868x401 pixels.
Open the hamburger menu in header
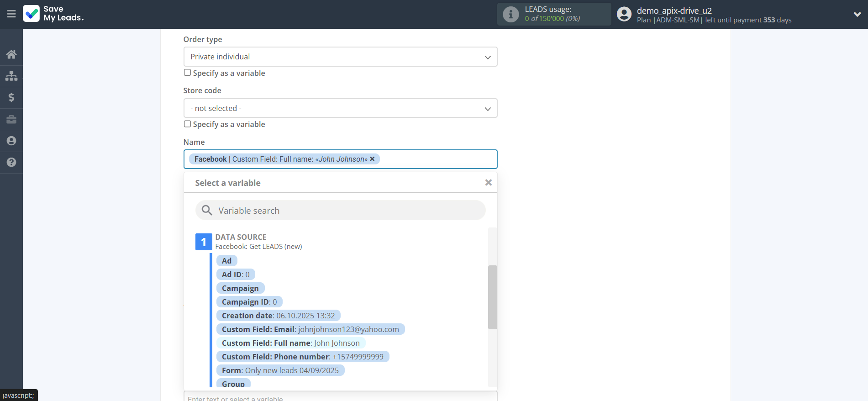(x=11, y=14)
